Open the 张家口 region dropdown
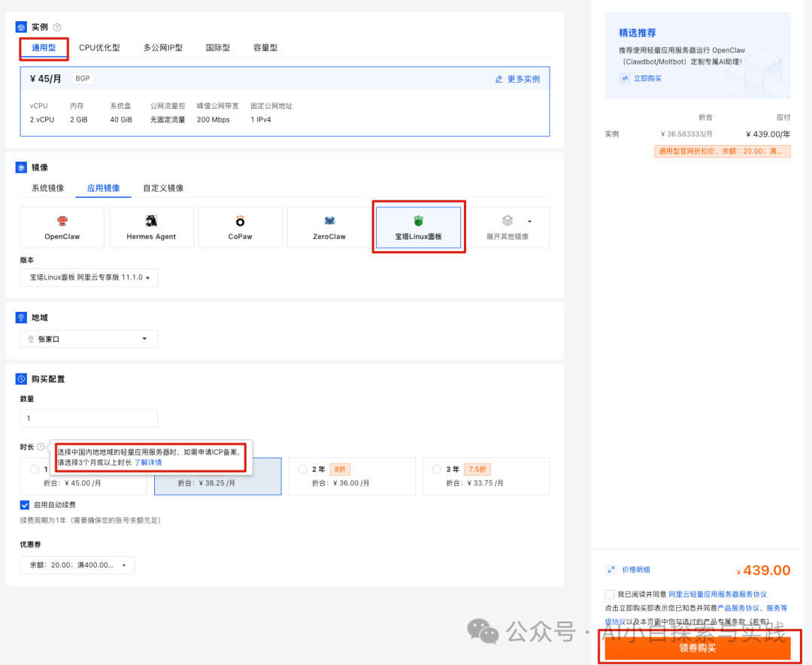 89,339
